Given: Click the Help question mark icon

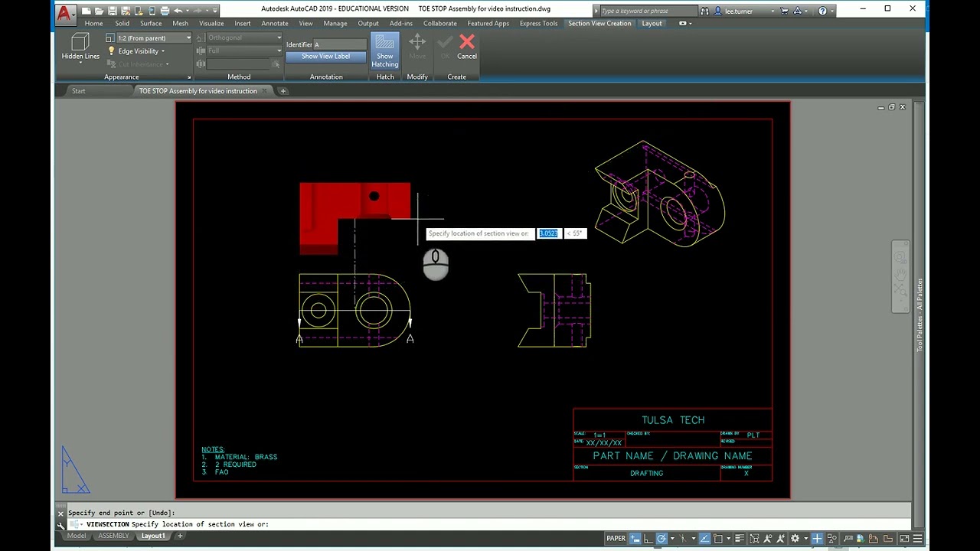Looking at the screenshot, I should (822, 11).
